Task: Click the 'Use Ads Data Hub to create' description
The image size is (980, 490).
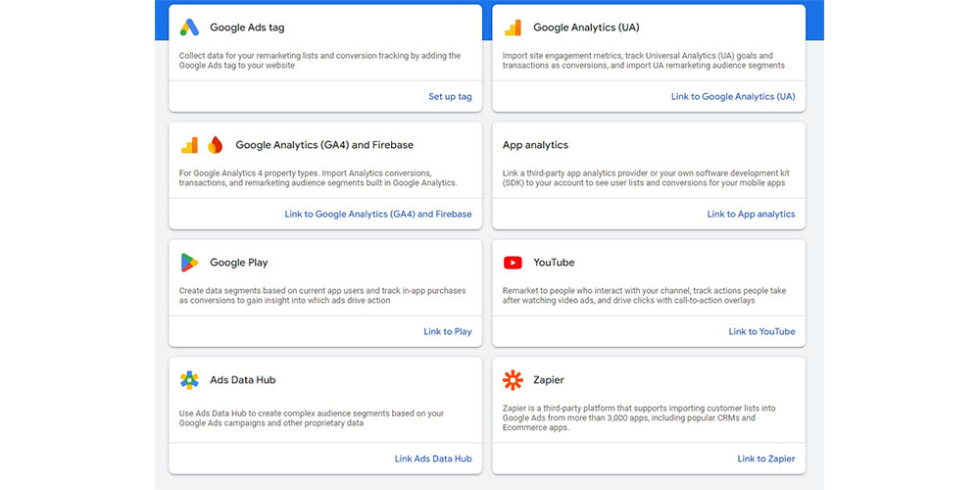Action: pyautogui.click(x=312, y=418)
